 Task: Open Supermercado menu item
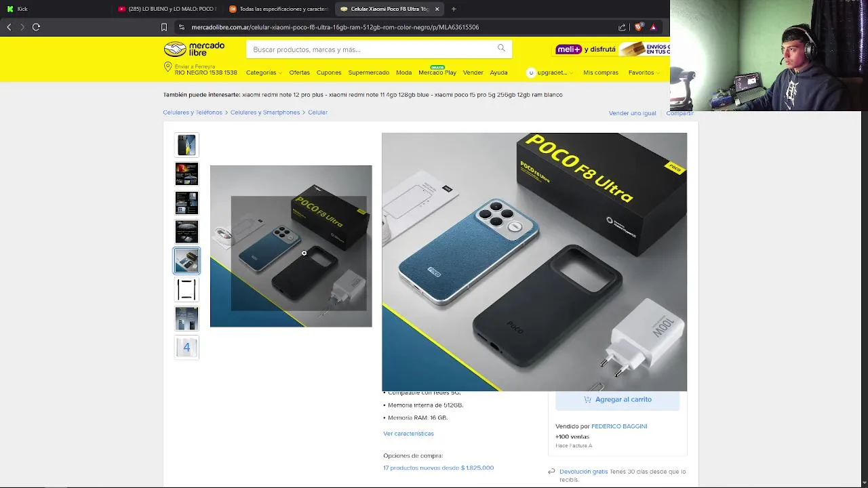368,73
